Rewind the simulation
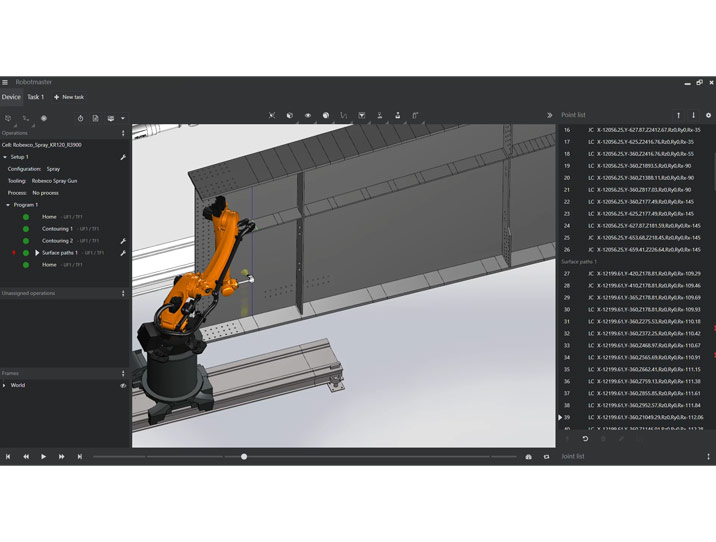716x542 pixels. (26, 457)
